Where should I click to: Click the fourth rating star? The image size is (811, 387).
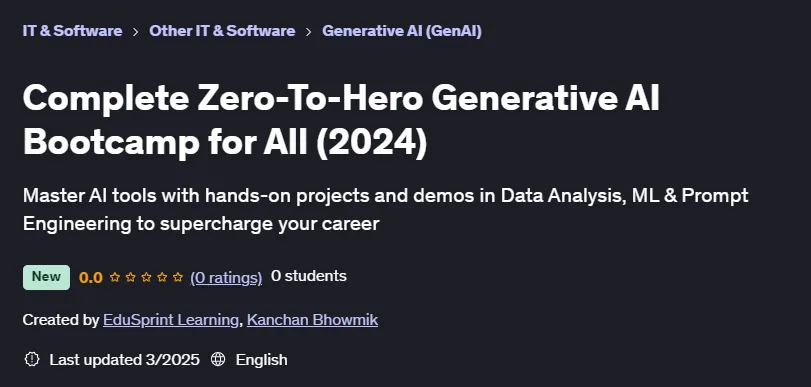click(162, 278)
